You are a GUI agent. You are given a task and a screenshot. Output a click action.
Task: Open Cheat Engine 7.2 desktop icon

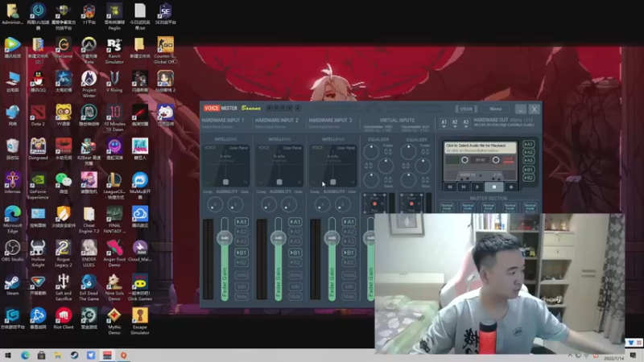(x=89, y=220)
